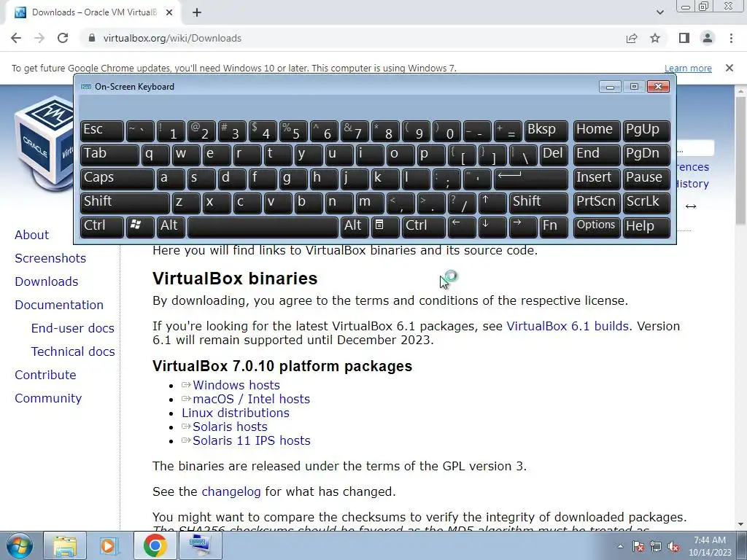Toggle right Ctrl key on keyboard

[x=424, y=226]
